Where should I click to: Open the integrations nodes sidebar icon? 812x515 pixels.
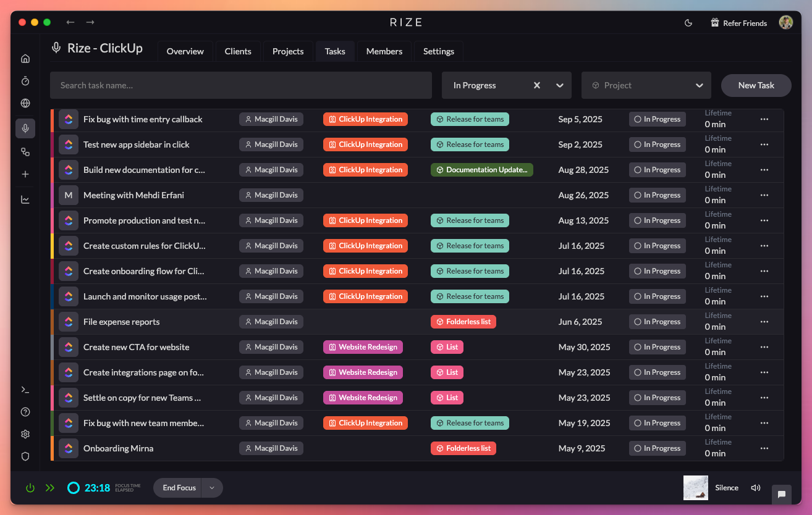click(25, 152)
